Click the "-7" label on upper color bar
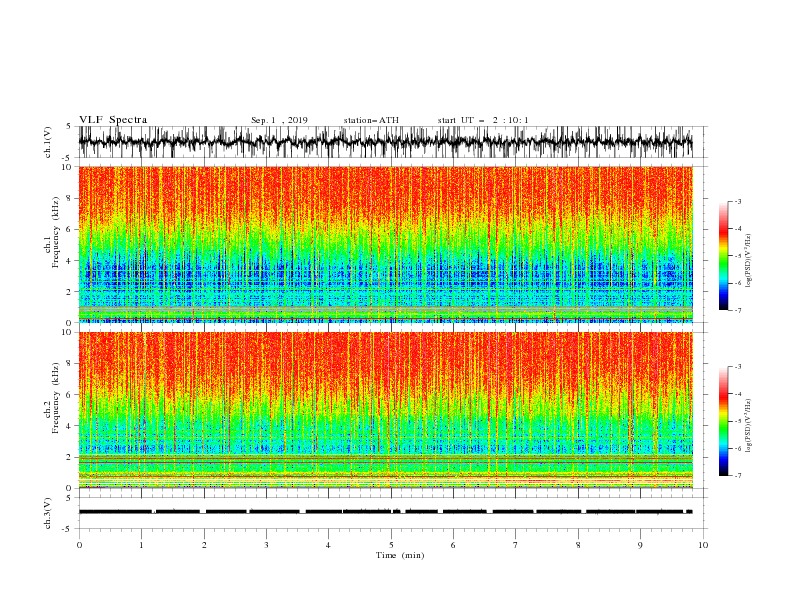792x612 pixels. tap(737, 310)
